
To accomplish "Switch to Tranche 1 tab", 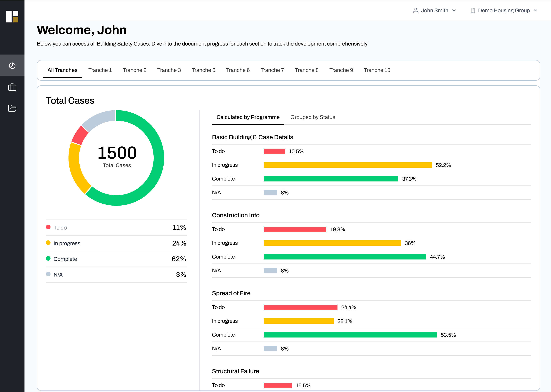I will (x=100, y=70).
